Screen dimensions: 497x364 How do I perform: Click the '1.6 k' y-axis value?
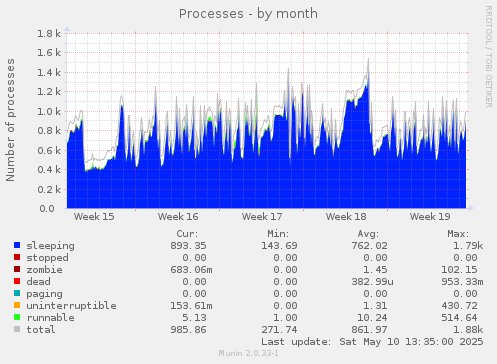(49, 53)
